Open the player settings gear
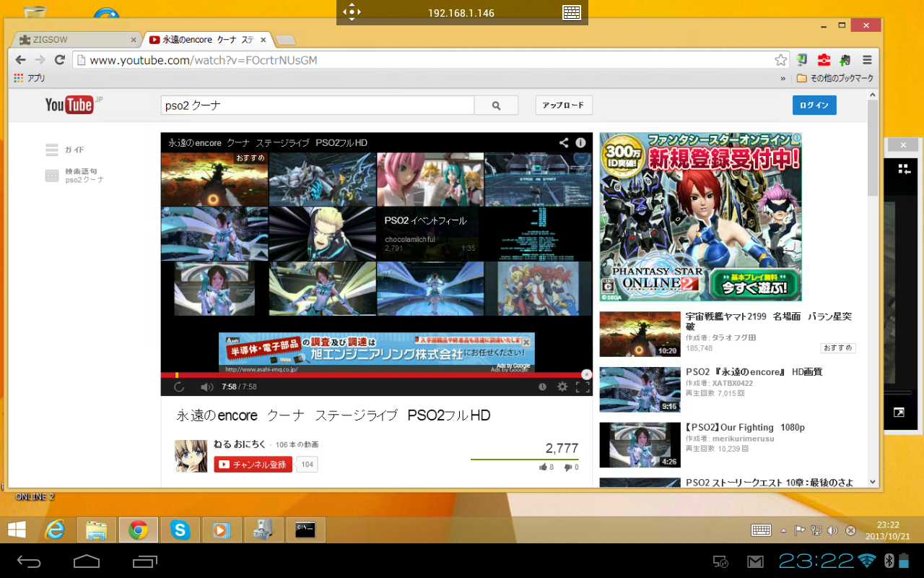924x578 pixels. point(562,387)
